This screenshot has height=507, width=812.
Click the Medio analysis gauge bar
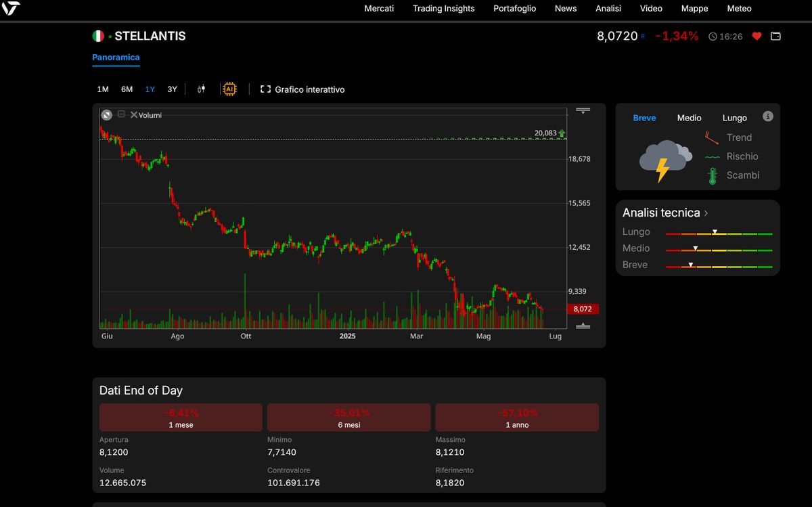(x=719, y=249)
